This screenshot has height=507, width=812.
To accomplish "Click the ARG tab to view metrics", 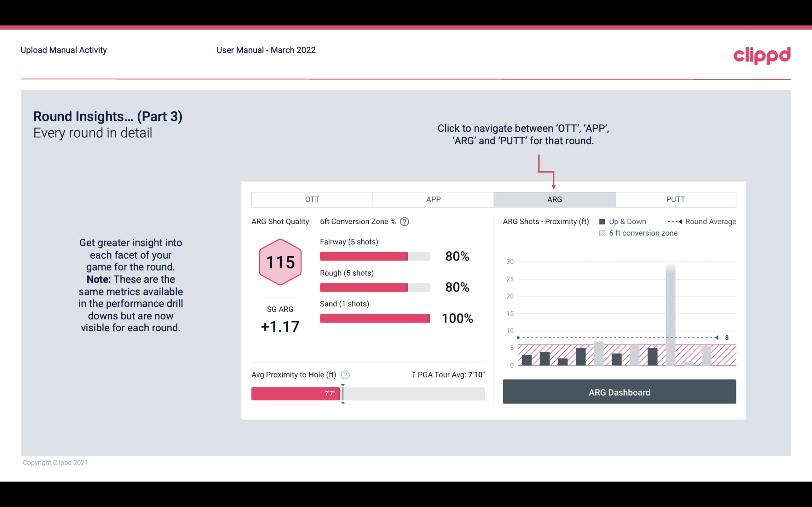I will [553, 200].
